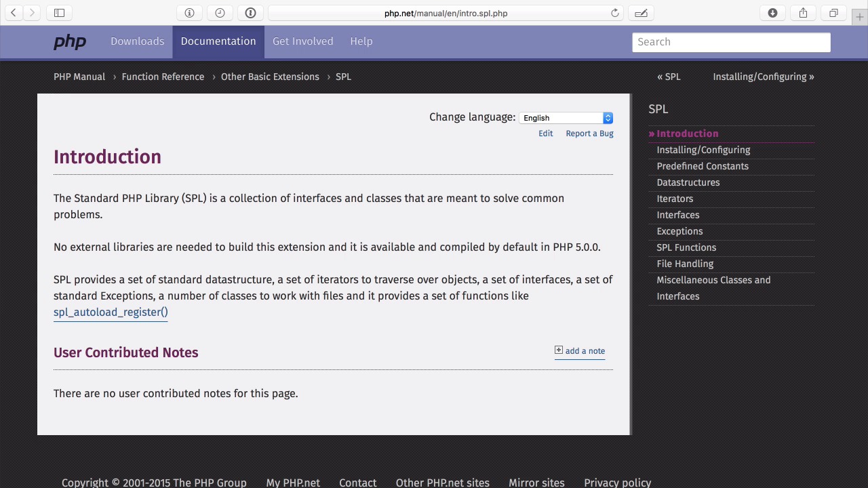Image resolution: width=868 pixels, height=488 pixels.
Task: Go forward with the browser forward arrow
Action: 31,13
